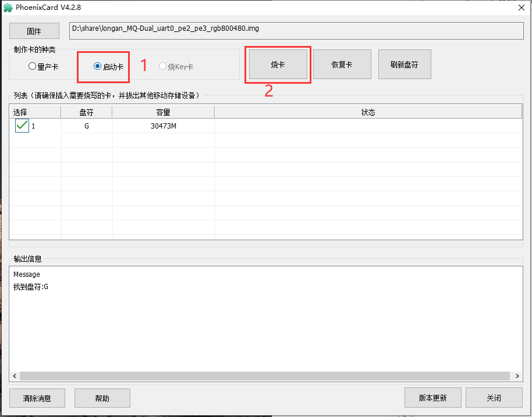Click 清除消息 to clear messages
This screenshot has width=532, height=417.
37,398
